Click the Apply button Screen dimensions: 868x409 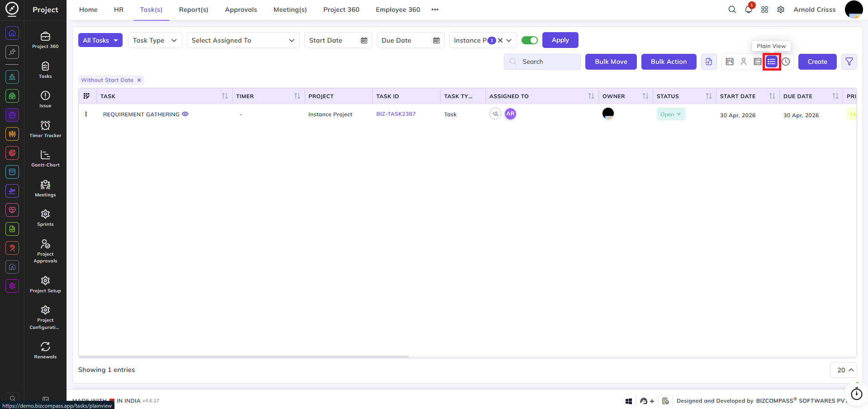coord(560,40)
